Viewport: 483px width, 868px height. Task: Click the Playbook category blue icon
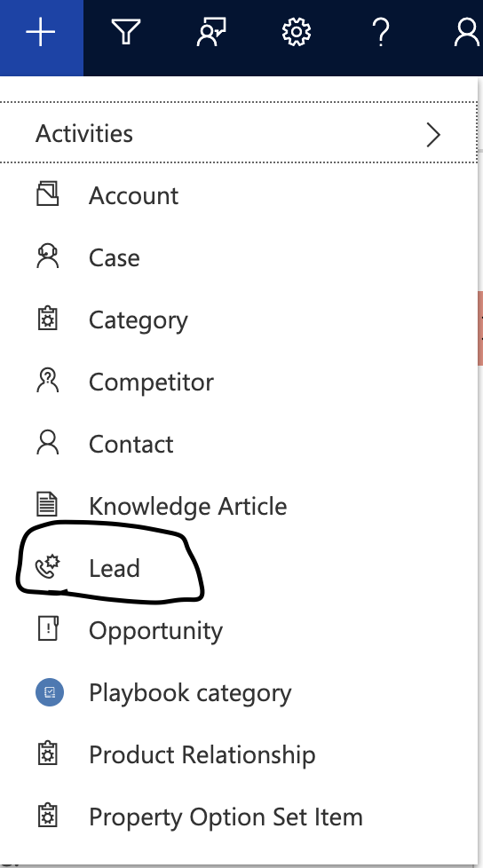click(50, 692)
